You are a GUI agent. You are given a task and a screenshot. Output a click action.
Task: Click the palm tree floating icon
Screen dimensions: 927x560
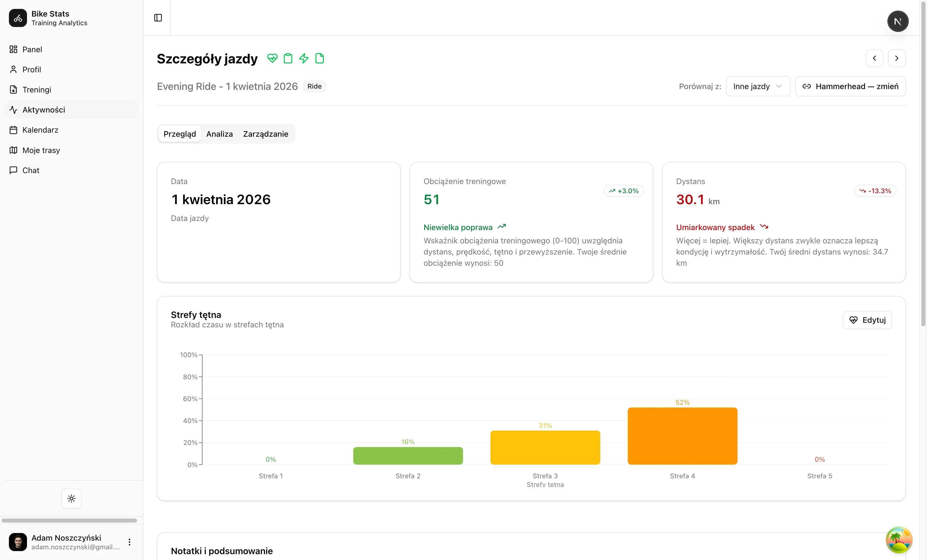click(899, 540)
